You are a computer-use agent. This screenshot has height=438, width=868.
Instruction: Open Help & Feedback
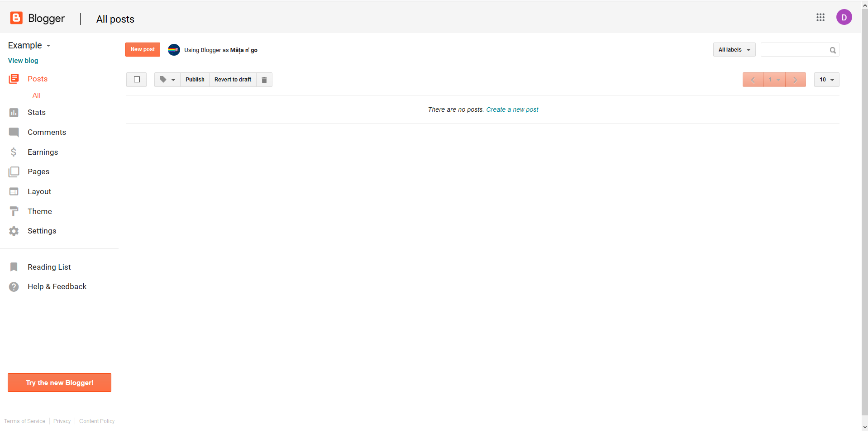(x=57, y=286)
